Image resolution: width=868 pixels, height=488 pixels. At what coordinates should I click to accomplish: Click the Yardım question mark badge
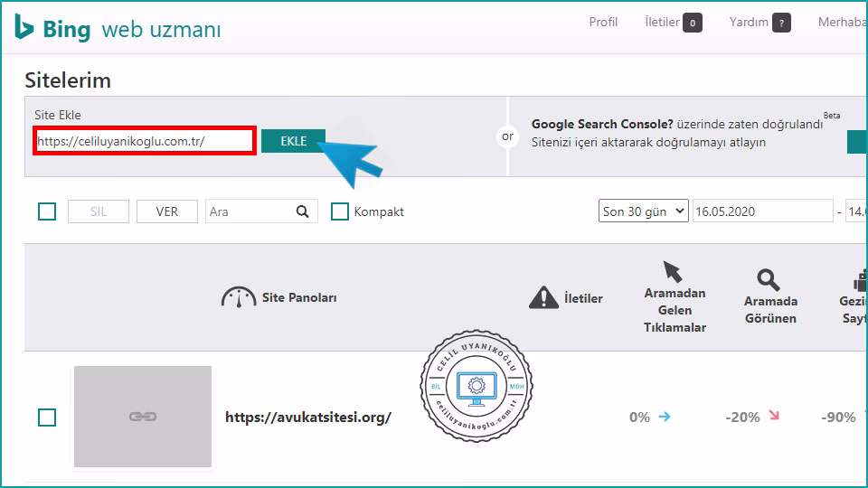pos(781,23)
